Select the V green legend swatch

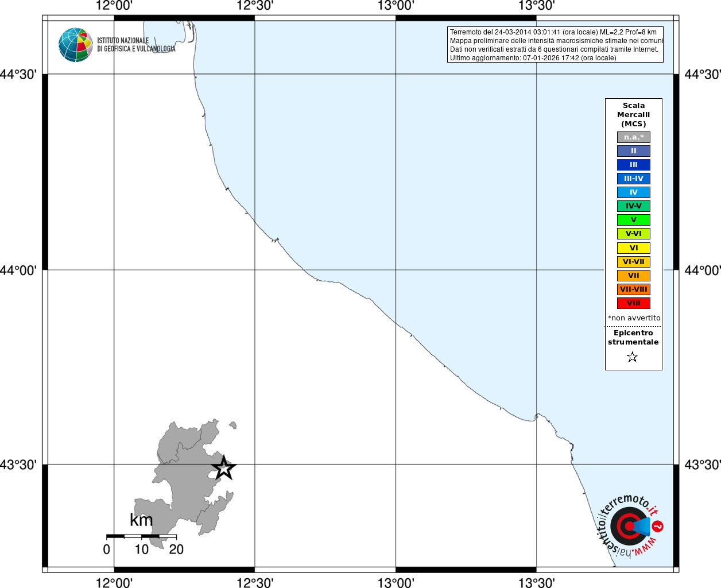(x=634, y=220)
